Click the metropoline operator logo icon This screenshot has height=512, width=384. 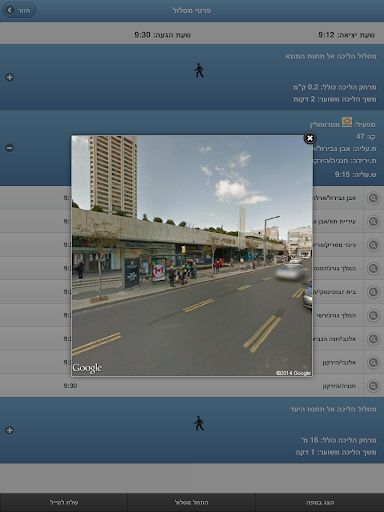pyautogui.click(x=347, y=122)
